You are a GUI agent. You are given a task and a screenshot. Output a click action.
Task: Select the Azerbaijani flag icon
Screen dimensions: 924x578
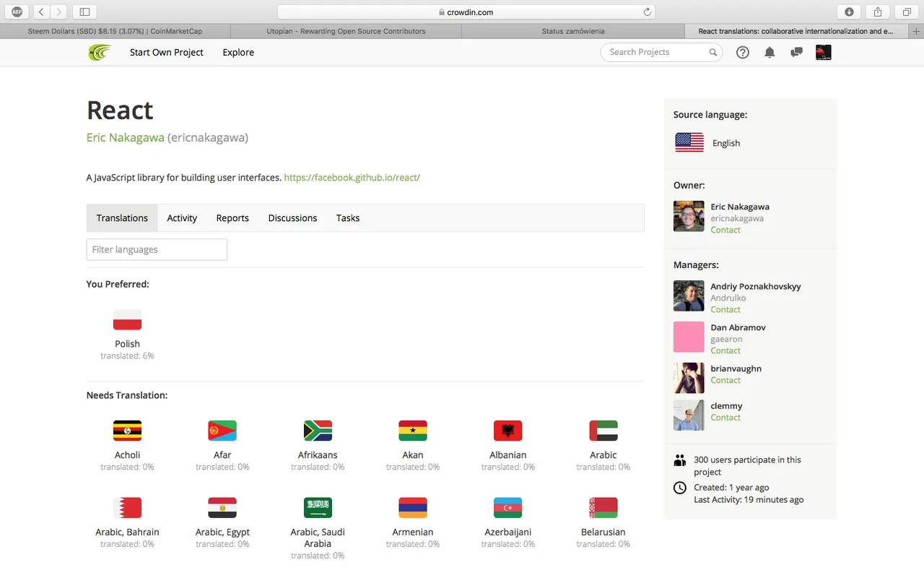pos(508,507)
